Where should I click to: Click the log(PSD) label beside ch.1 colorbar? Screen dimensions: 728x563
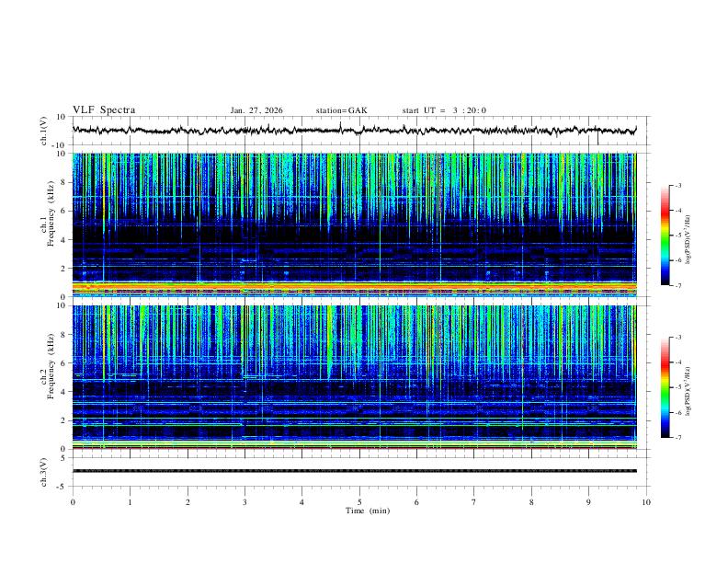point(688,239)
